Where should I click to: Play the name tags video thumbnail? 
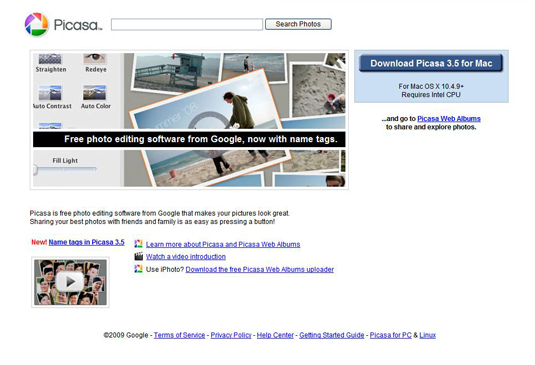click(70, 282)
